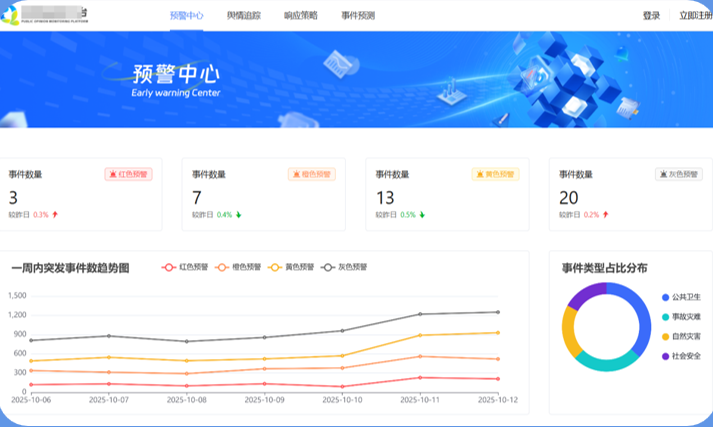Click red alarm icon in 红色预警 badge

[113, 174]
